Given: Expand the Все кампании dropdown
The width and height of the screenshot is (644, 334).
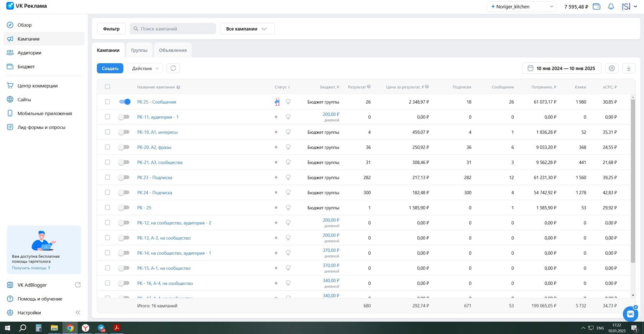Looking at the screenshot, I should [x=247, y=29].
